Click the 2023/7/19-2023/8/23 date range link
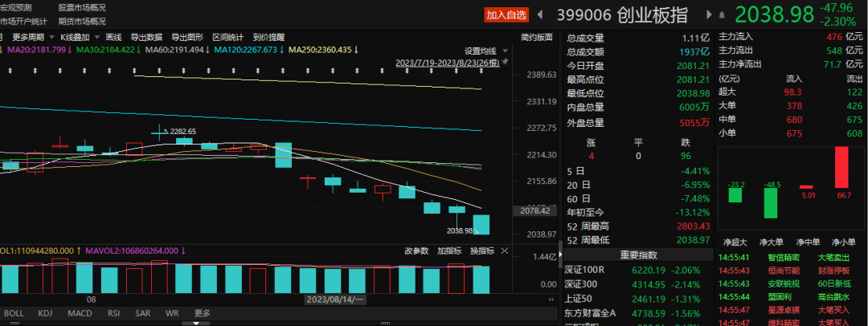Viewport: 868px width, 326px height. click(448, 63)
